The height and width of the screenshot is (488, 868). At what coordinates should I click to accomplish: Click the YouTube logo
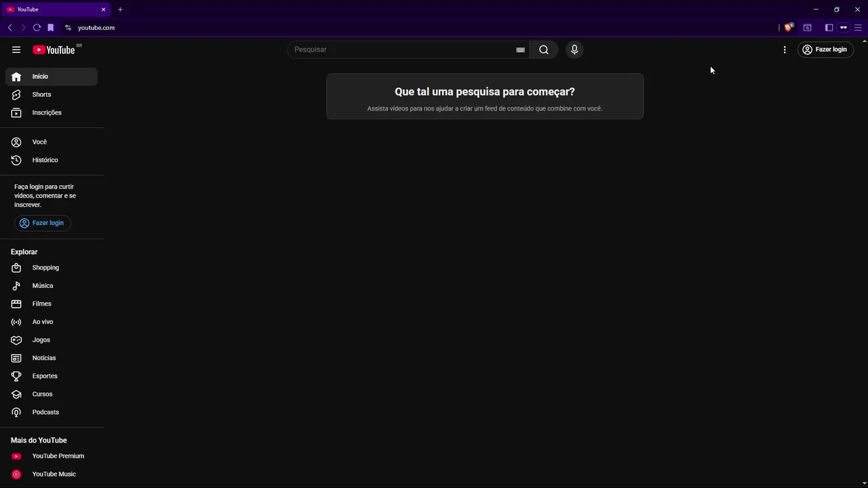[x=54, y=49]
